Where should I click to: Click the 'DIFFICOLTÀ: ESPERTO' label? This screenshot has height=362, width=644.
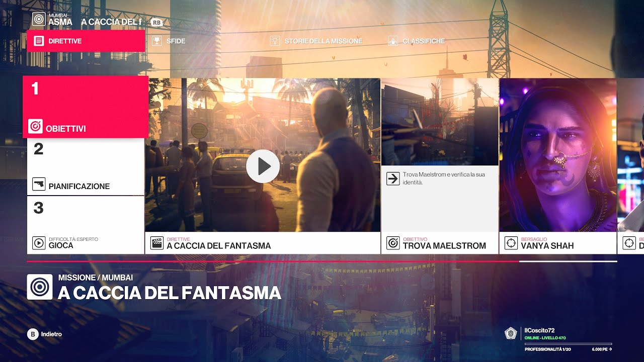73,239
